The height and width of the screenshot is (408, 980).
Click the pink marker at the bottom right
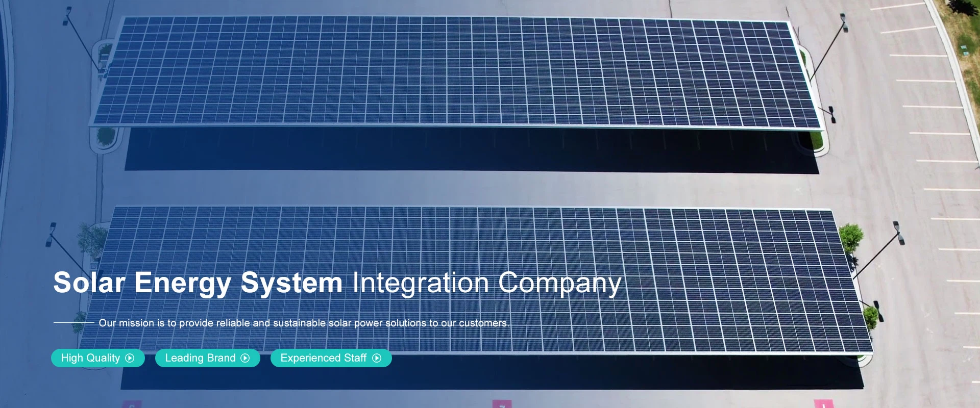tap(822, 404)
